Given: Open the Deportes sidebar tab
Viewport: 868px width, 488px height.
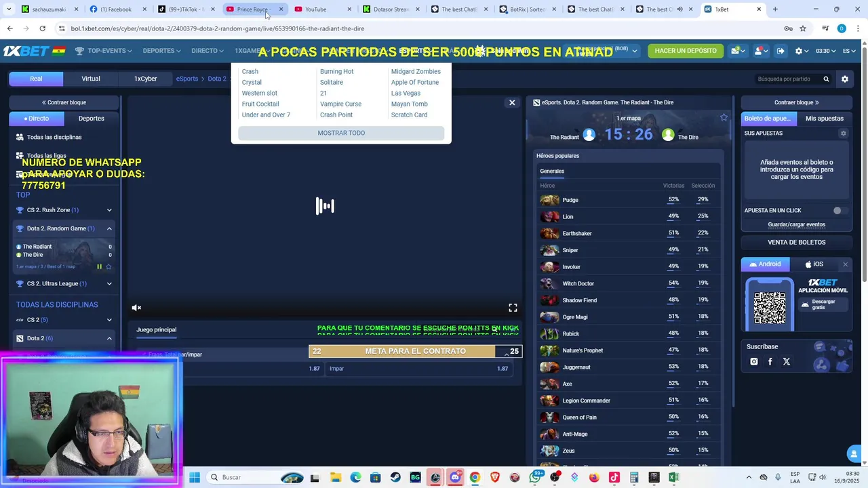Looking at the screenshot, I should [x=91, y=119].
